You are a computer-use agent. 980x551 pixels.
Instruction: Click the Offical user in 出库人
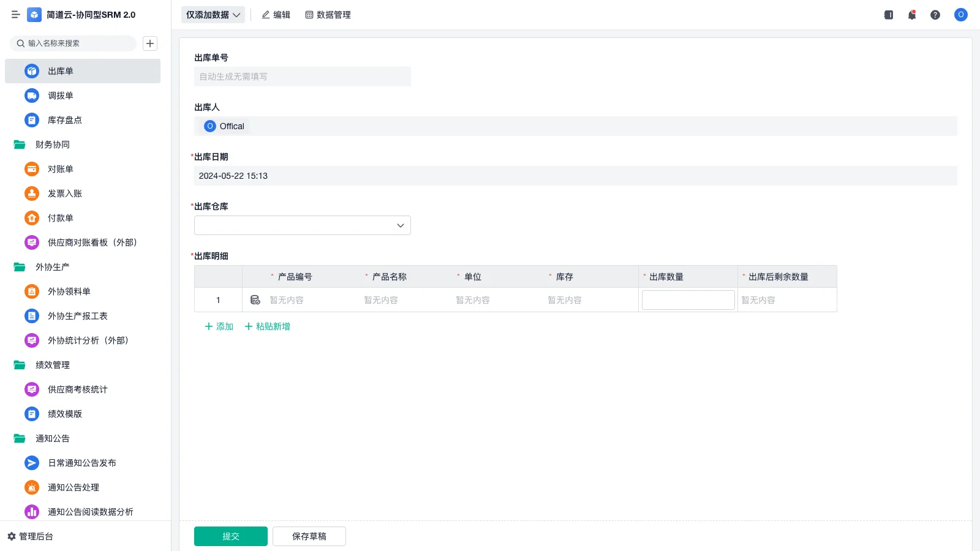(224, 126)
